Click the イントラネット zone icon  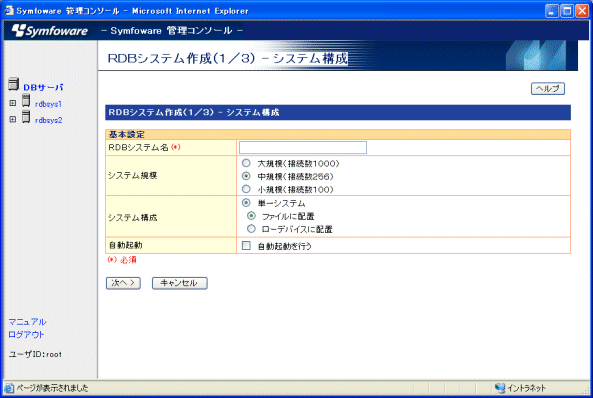coord(500,388)
